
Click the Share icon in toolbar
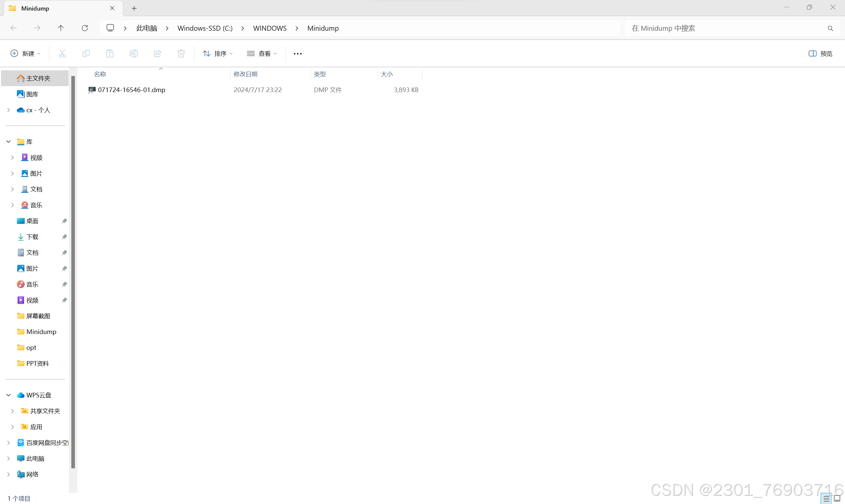(x=157, y=53)
